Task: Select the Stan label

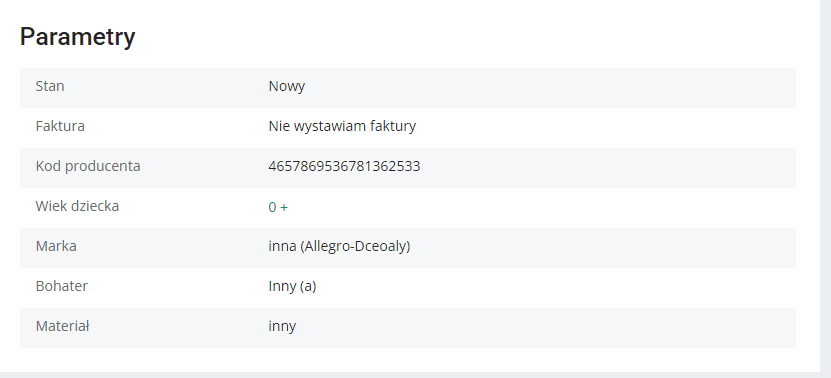Action: tap(50, 86)
